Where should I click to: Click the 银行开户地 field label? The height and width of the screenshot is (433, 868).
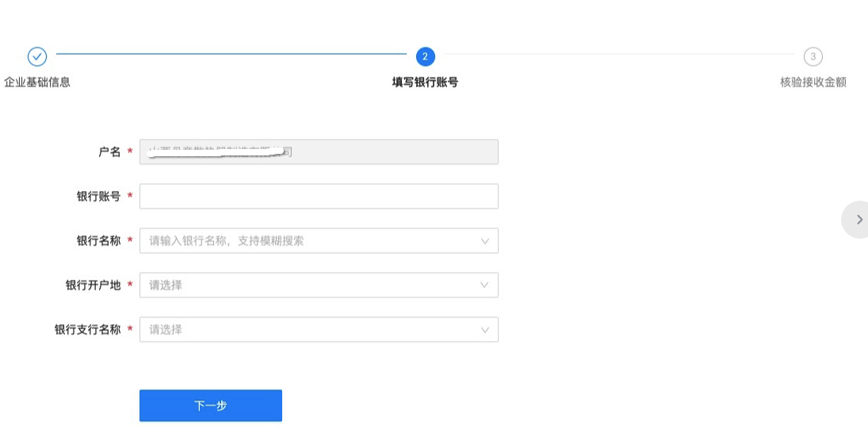pyautogui.click(x=93, y=285)
